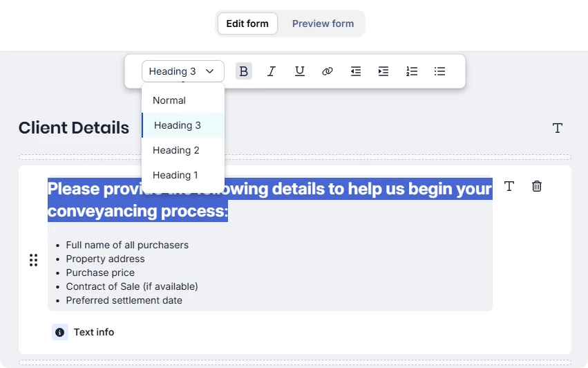Click 'Purchase price' bullet
Screen dimensions: 588x368
pyautogui.click(x=100, y=273)
